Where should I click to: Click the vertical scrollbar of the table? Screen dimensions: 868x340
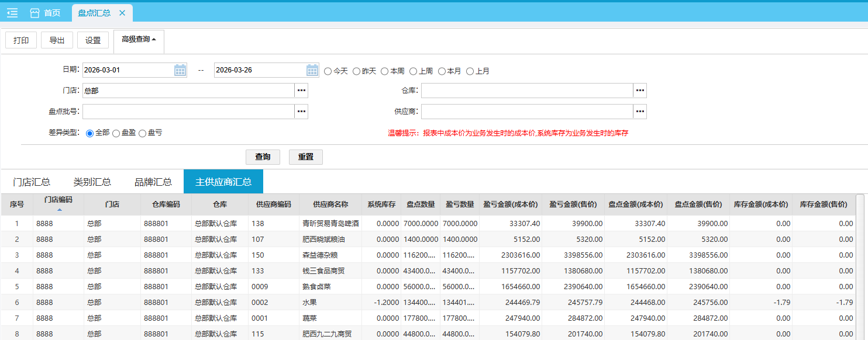tap(860, 263)
